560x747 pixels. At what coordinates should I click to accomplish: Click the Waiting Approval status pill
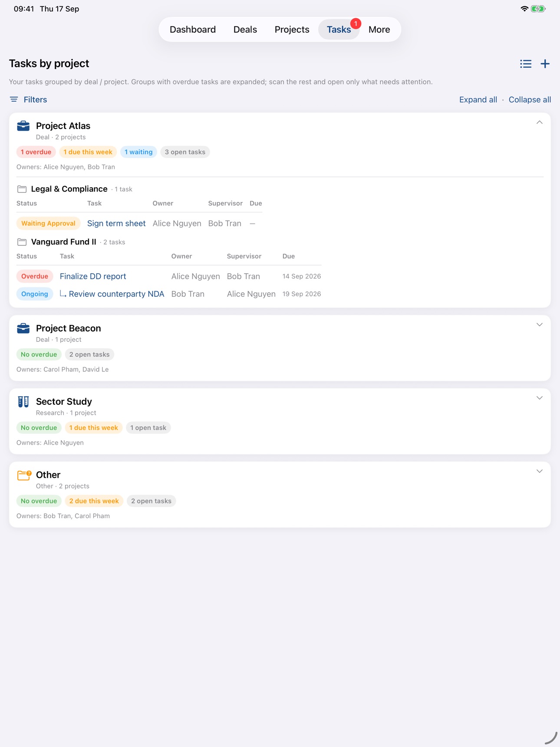click(48, 223)
